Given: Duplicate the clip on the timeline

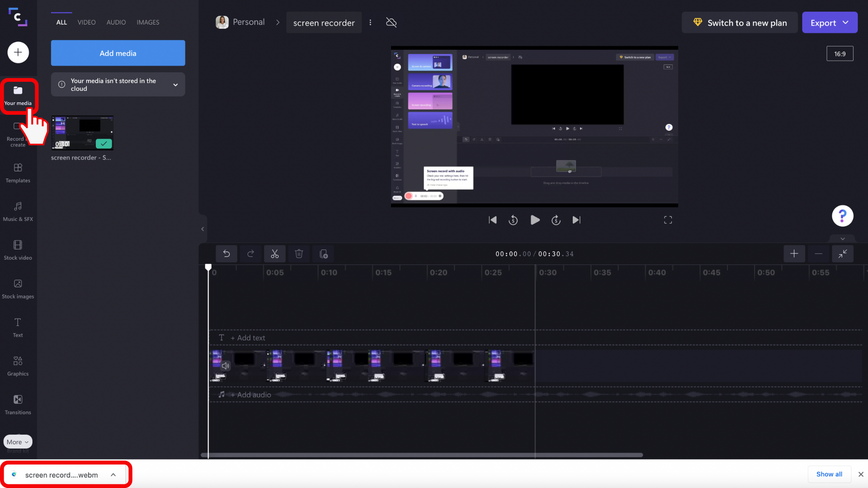Looking at the screenshot, I should (x=323, y=253).
